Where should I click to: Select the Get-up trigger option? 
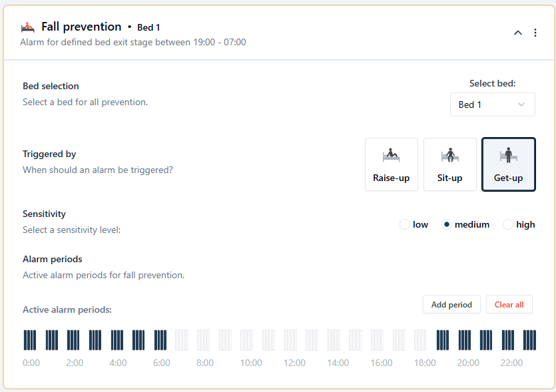coord(508,164)
